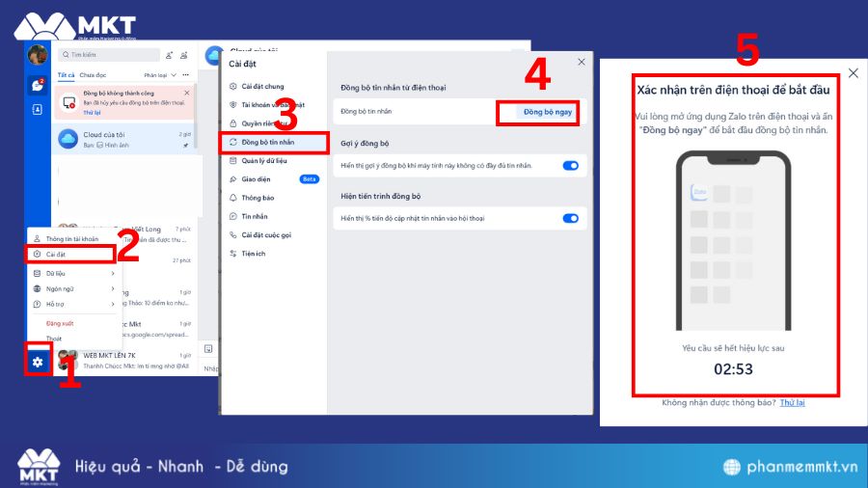Click Thử lại link under countdown timer

(x=792, y=403)
